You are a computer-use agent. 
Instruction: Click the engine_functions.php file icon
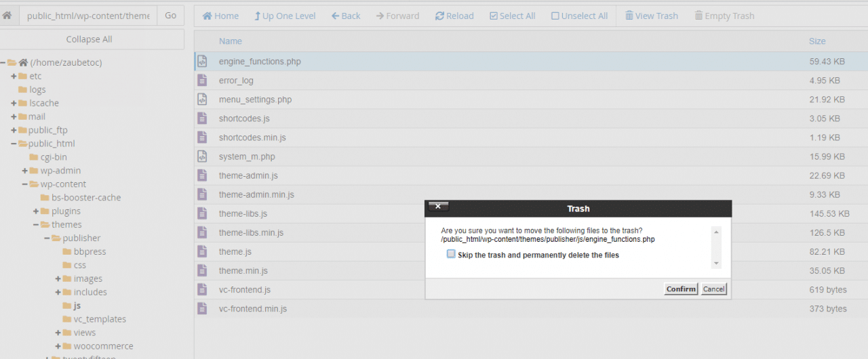click(x=202, y=62)
